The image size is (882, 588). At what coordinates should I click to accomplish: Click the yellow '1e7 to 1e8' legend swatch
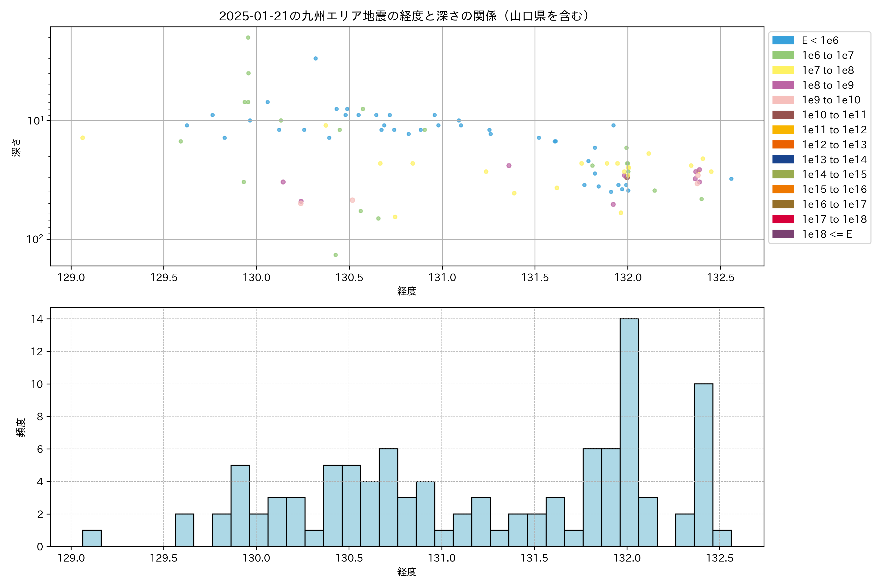pos(783,70)
